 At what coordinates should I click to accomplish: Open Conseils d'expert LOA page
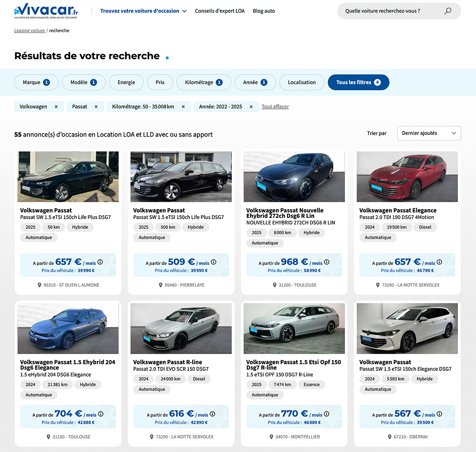click(x=219, y=11)
